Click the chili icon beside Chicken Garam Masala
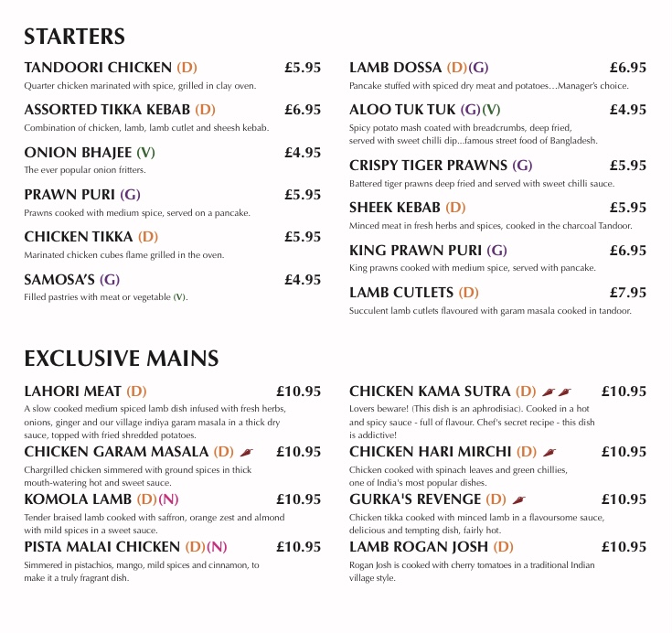Image resolution: width=672 pixels, height=633 pixels. coord(247,452)
